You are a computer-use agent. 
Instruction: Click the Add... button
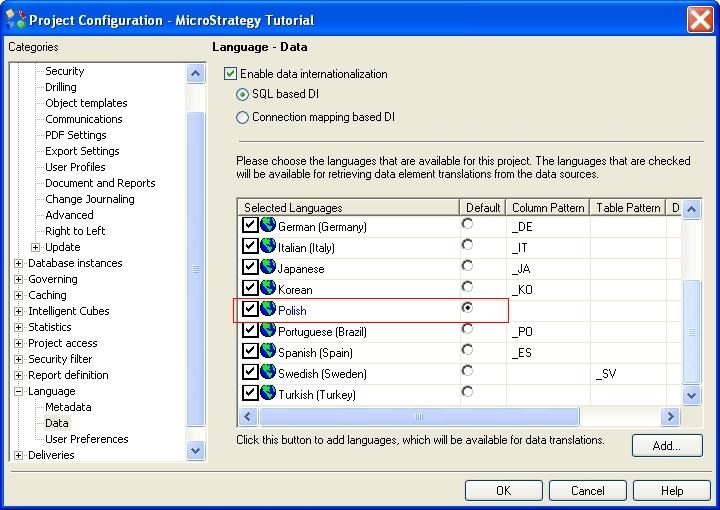coord(666,446)
